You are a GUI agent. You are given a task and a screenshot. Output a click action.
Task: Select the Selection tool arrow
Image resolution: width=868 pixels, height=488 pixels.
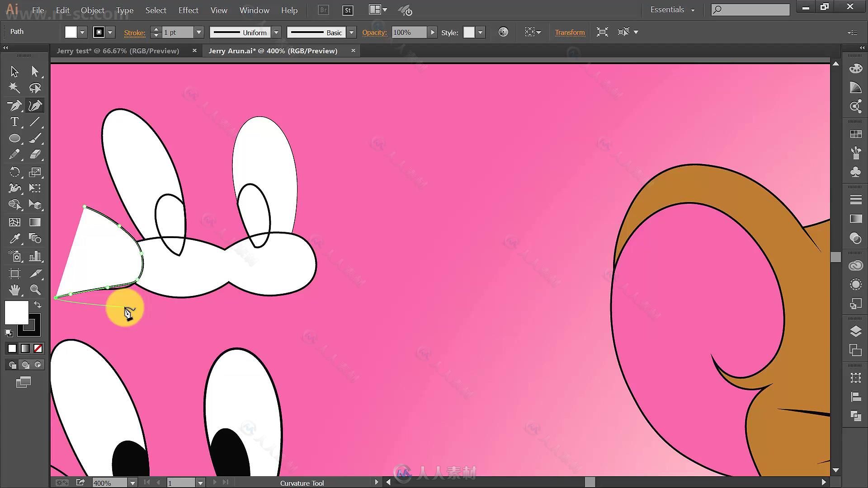(14, 71)
